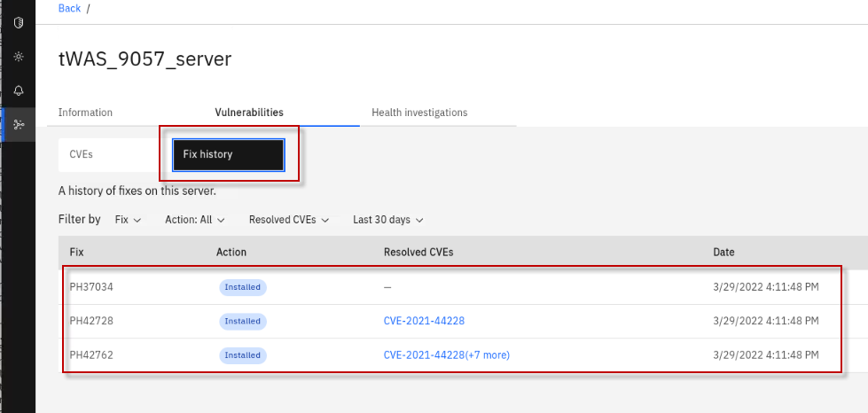Expand the Fix filter dropdown
Screen dimensions: 868x413
point(128,219)
